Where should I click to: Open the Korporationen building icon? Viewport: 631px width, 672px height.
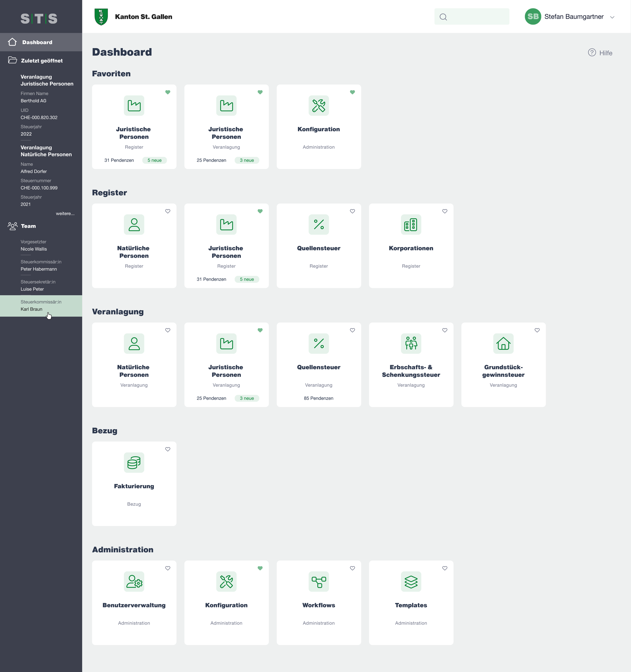pos(411,224)
